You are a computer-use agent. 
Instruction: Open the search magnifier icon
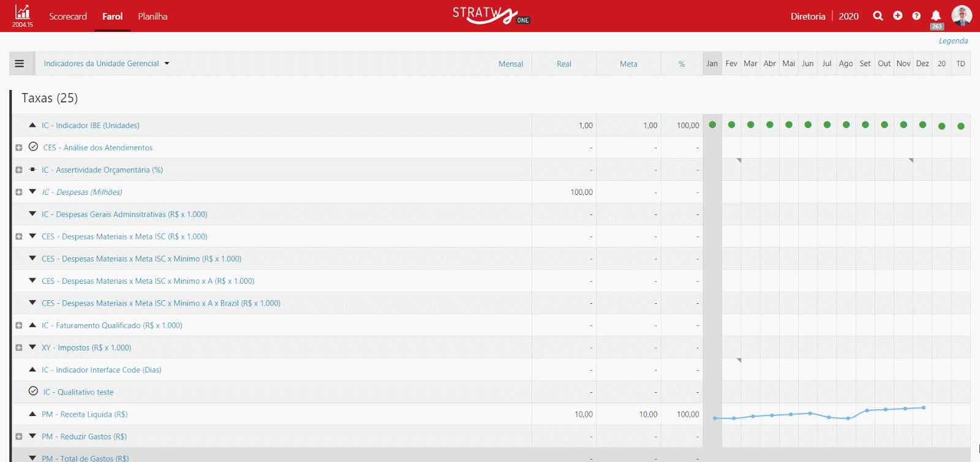(878, 16)
